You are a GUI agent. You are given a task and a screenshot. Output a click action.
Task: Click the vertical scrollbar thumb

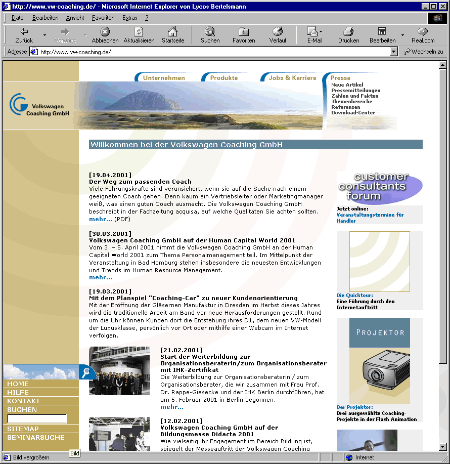443,217
